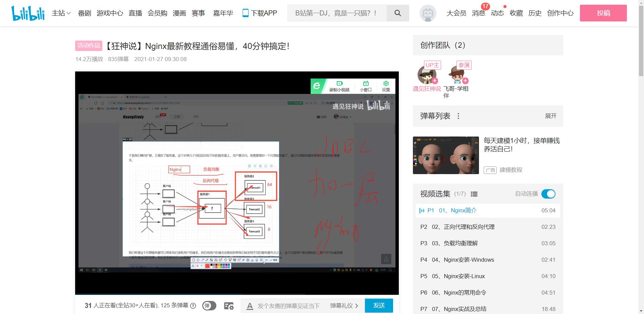Click the UP主 name 遇见狂神说
This screenshot has height=314, width=644.
pyautogui.click(x=427, y=89)
